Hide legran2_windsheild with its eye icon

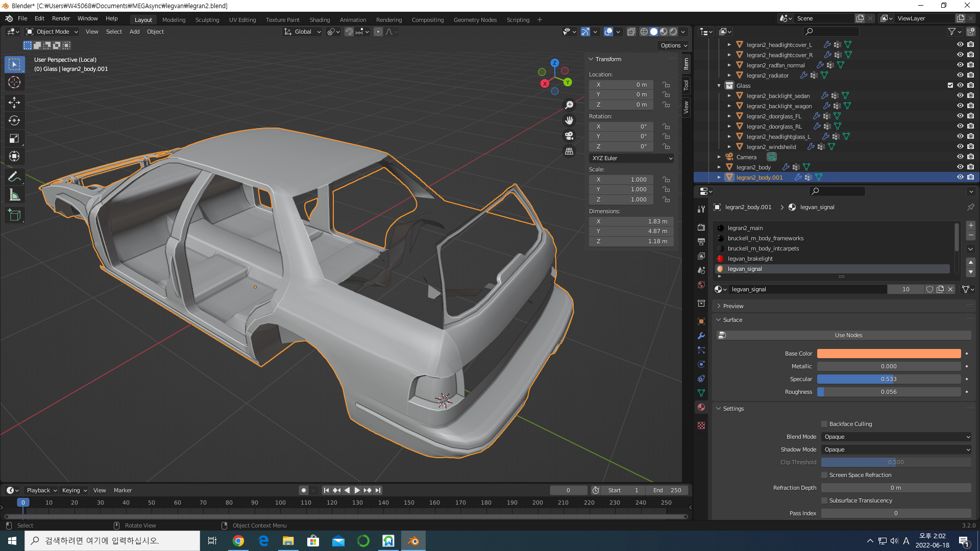pyautogui.click(x=960, y=147)
